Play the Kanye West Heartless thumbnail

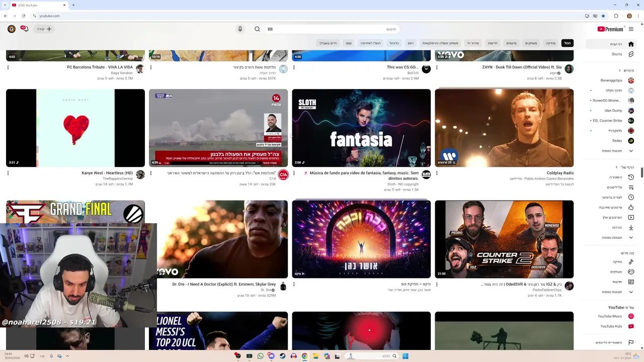75,128
